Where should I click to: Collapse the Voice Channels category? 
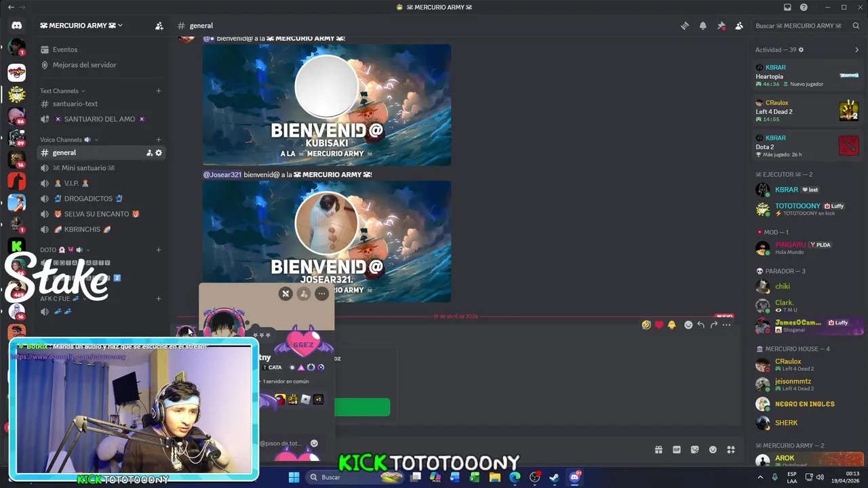click(x=68, y=140)
